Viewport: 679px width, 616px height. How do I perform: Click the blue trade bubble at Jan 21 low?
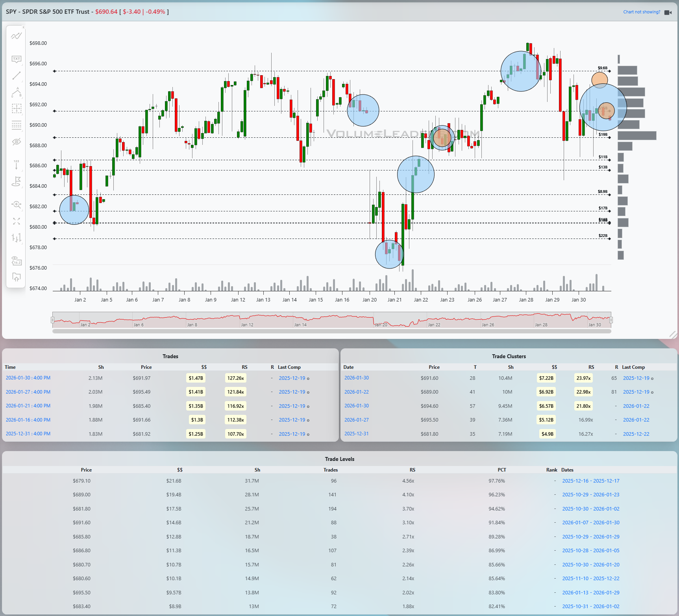[x=389, y=254]
